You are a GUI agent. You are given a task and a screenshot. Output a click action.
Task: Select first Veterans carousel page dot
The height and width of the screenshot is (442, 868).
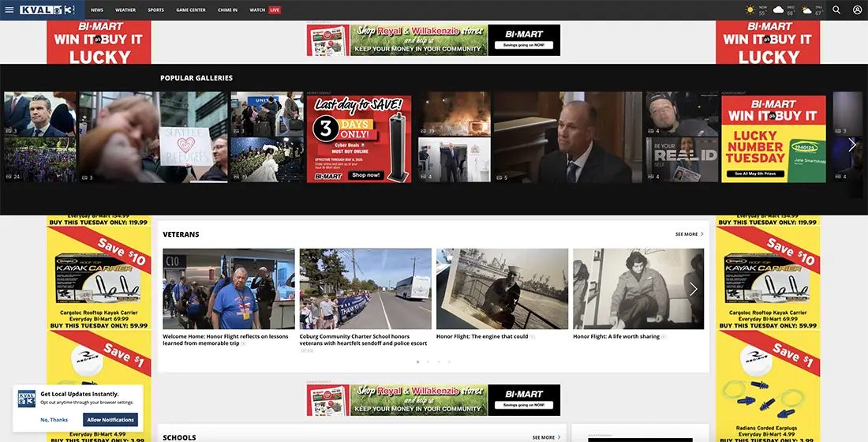click(417, 361)
